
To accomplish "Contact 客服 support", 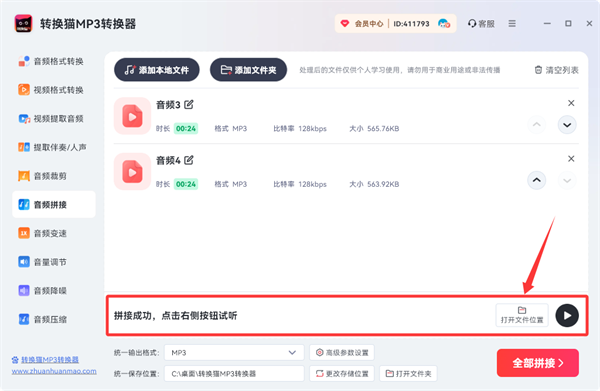I will pos(481,24).
